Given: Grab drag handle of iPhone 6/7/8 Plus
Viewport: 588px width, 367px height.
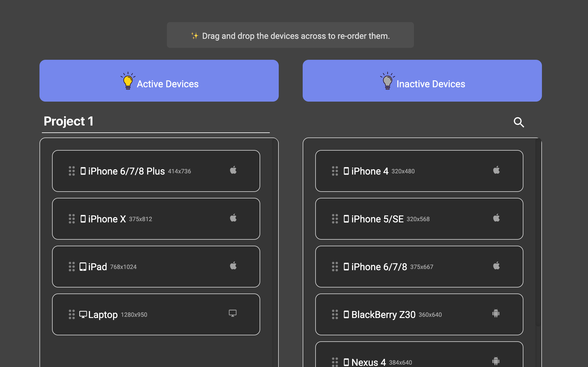Looking at the screenshot, I should [x=72, y=171].
